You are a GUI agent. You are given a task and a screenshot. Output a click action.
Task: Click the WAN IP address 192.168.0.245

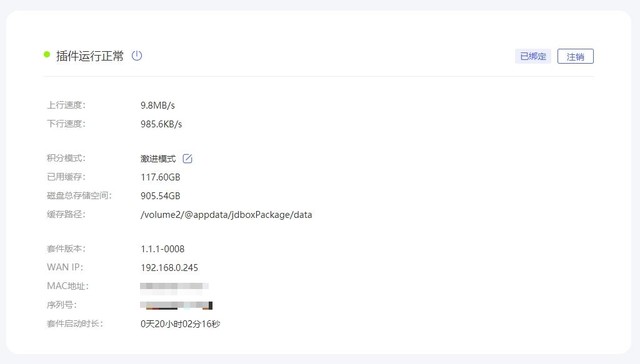point(169,268)
